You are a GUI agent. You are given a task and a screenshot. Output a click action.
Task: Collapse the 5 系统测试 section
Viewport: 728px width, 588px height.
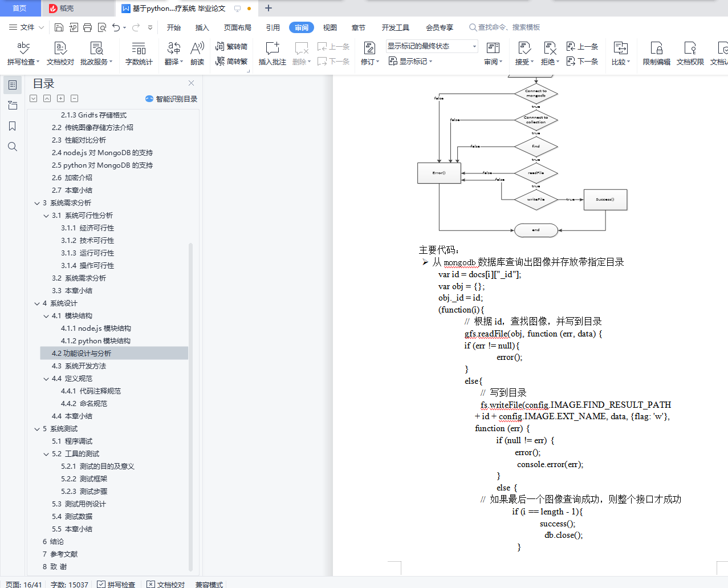37,429
